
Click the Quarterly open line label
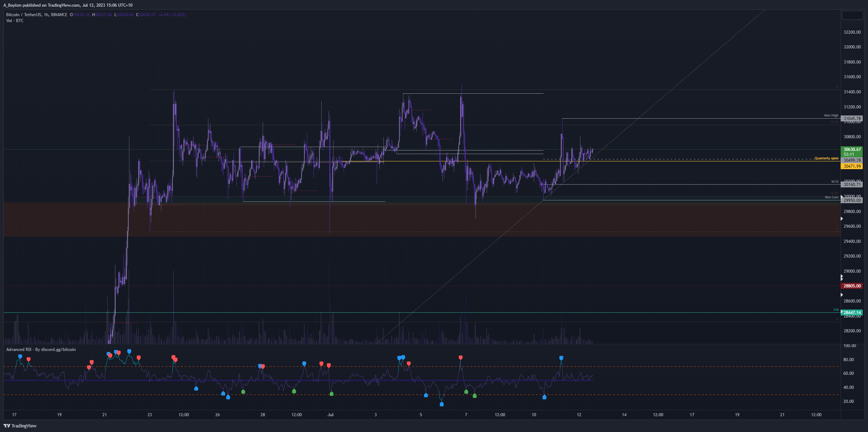click(826, 158)
